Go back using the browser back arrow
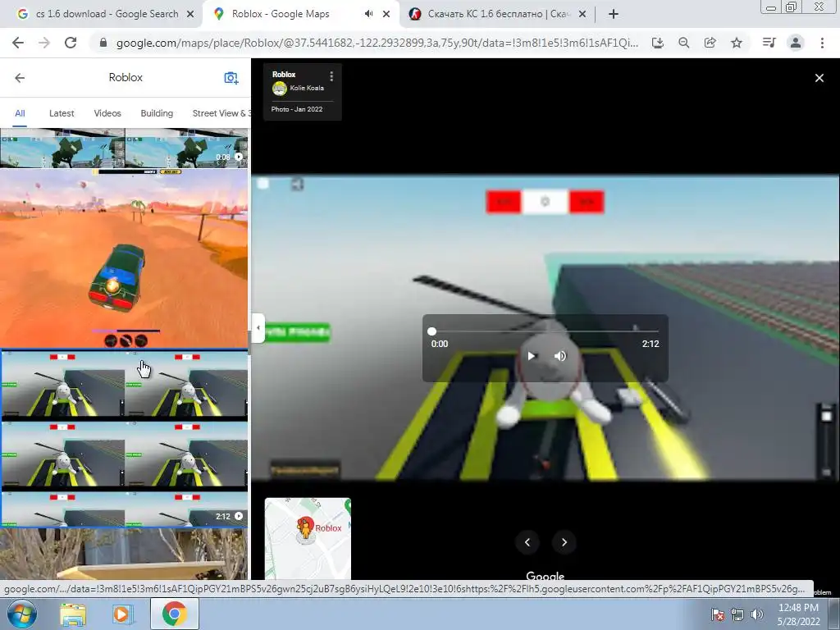 tap(18, 43)
